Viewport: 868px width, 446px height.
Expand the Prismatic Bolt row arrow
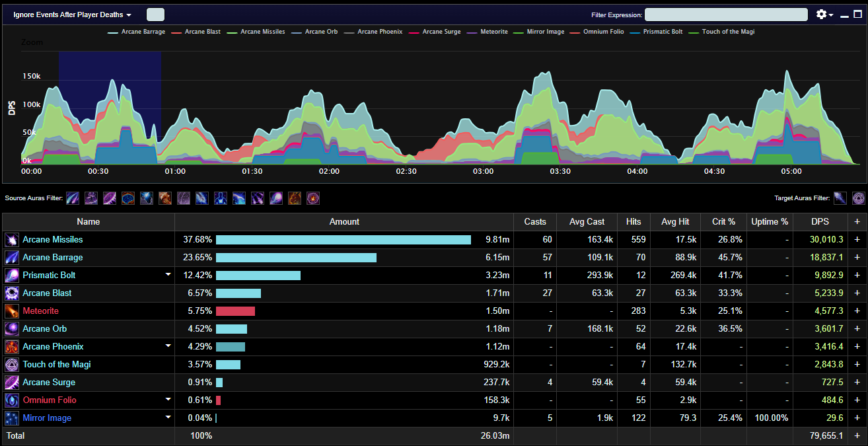pos(168,275)
